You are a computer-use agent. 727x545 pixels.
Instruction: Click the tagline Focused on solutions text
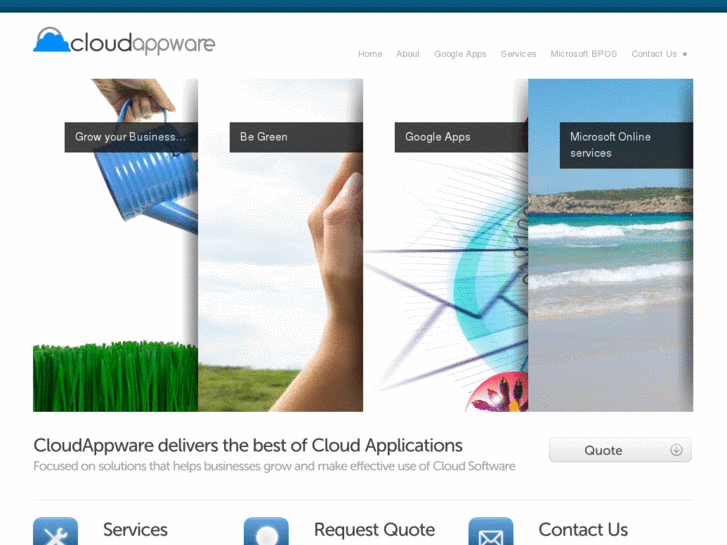pos(274,466)
